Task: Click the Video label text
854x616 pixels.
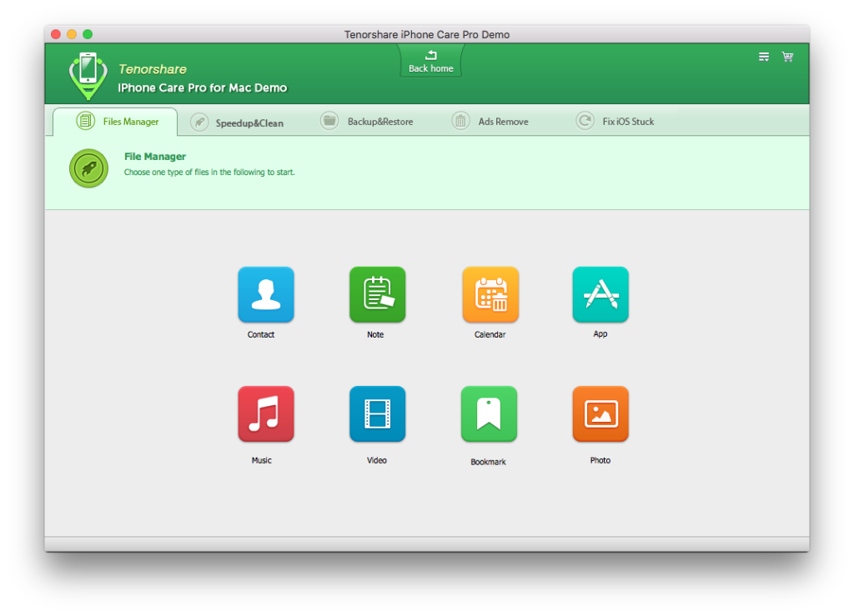Action: click(x=376, y=460)
